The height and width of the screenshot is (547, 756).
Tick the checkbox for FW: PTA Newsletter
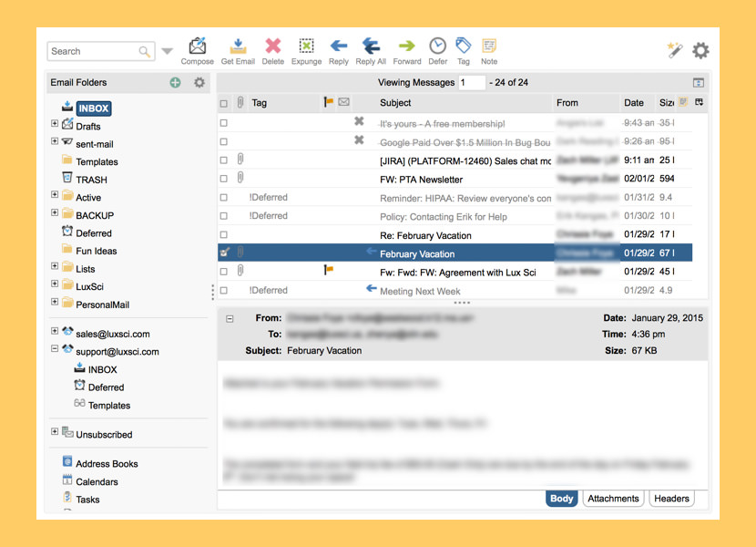click(x=224, y=179)
